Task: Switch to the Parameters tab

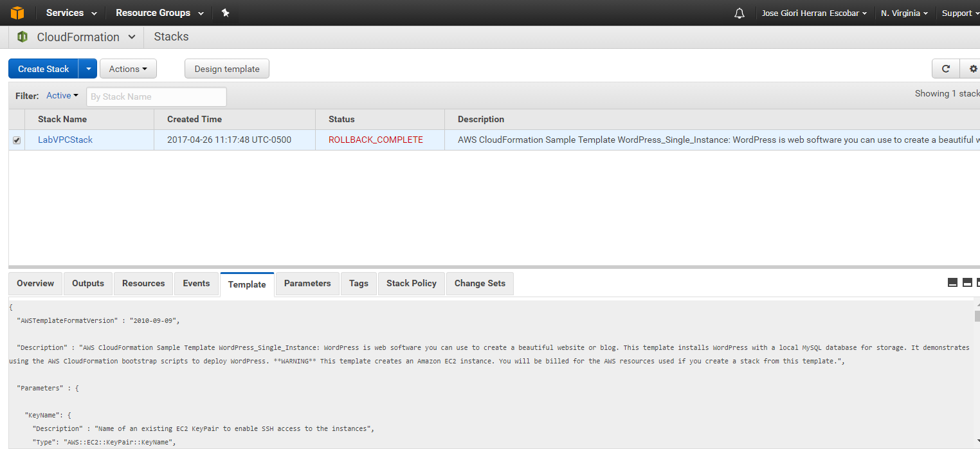Action: click(x=307, y=283)
